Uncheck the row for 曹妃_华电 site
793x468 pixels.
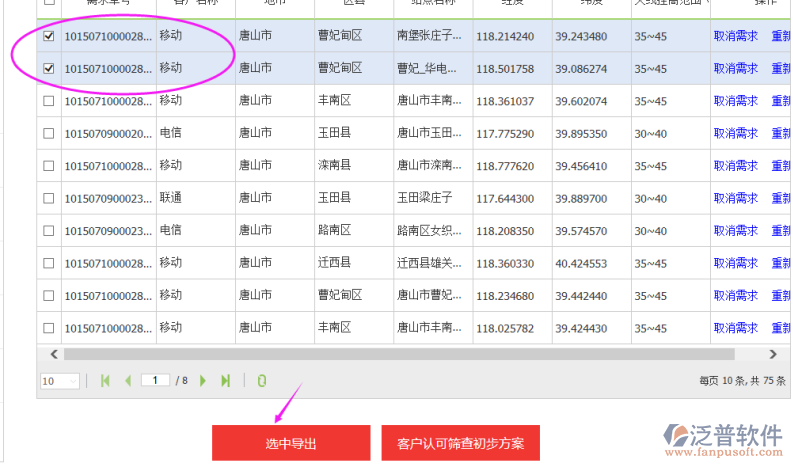49,69
